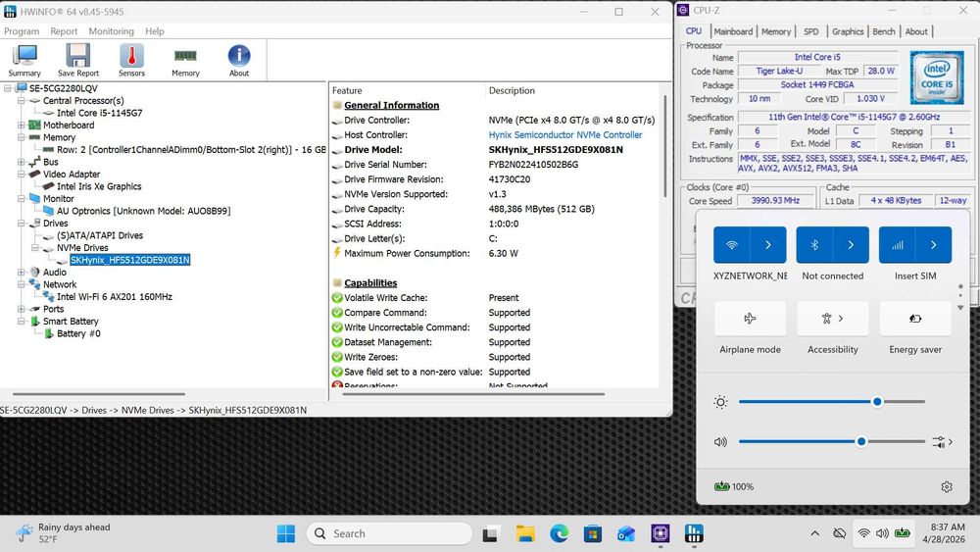Screen dimensions: 980x552
Task: Click the Drive Serial Number row
Action: [494, 165]
